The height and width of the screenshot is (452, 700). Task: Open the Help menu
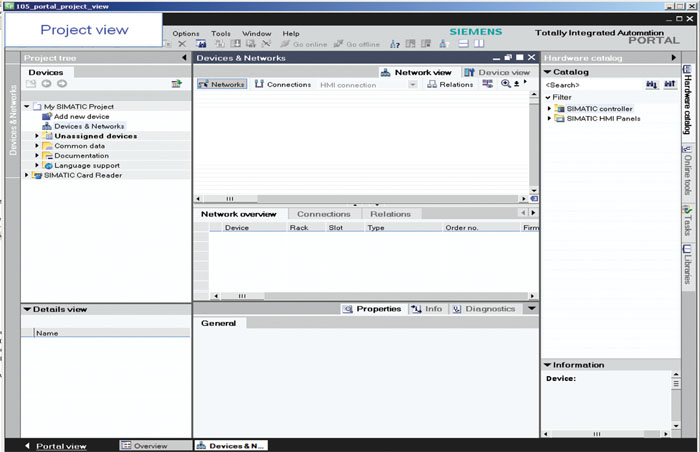click(291, 33)
